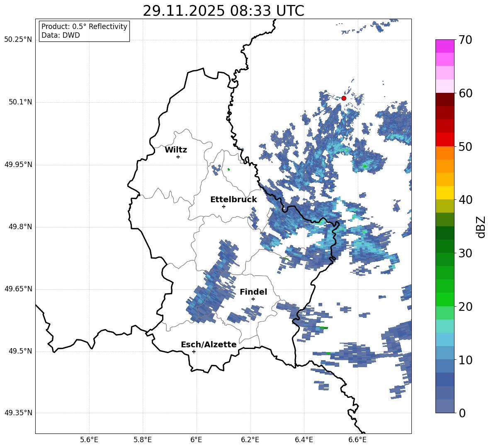
Task: Click the 6.6°E longitude label
Action: pos(357,440)
